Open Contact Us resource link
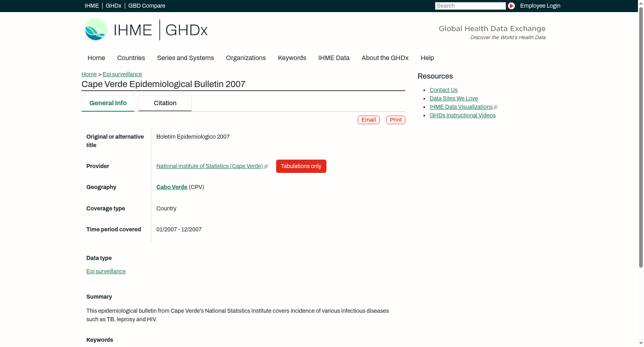This screenshot has width=644, height=347. (444, 90)
